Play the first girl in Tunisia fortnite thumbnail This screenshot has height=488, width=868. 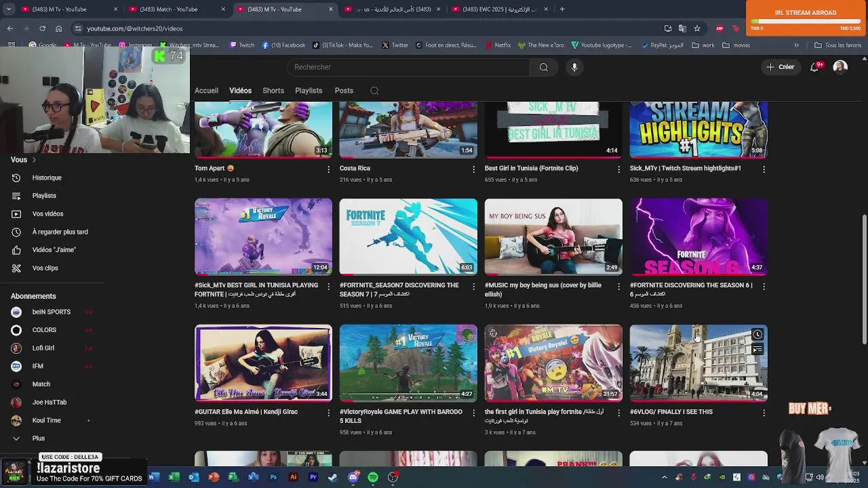553,363
